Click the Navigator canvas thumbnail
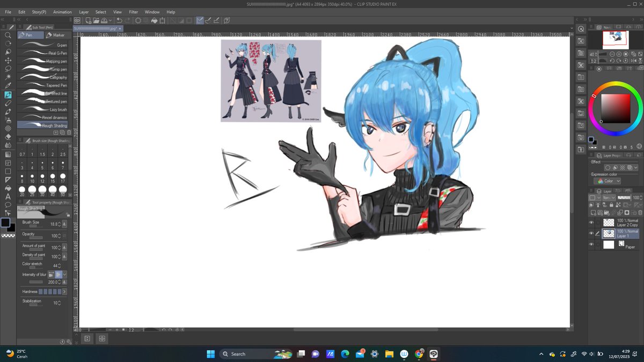Viewport: 644px width, 362px height. 616,40
